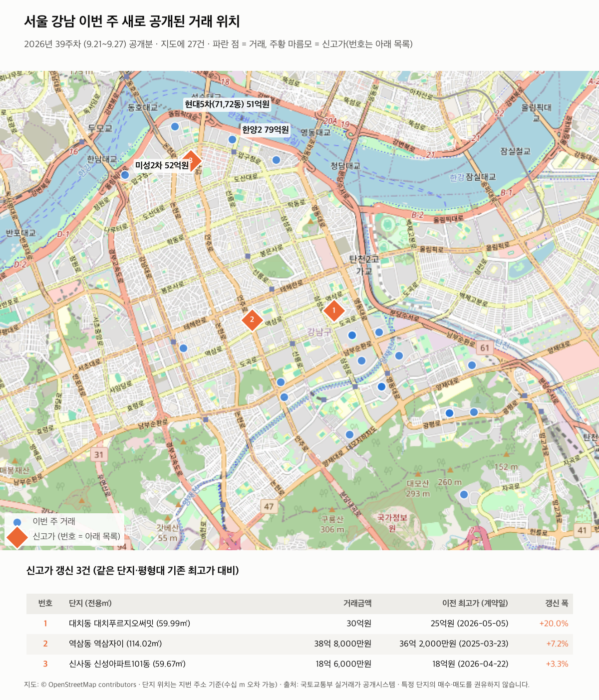The height and width of the screenshot is (700, 599).
Task: Click the previous high 18억원 (2026-04-22)
Action: pyautogui.click(x=470, y=664)
